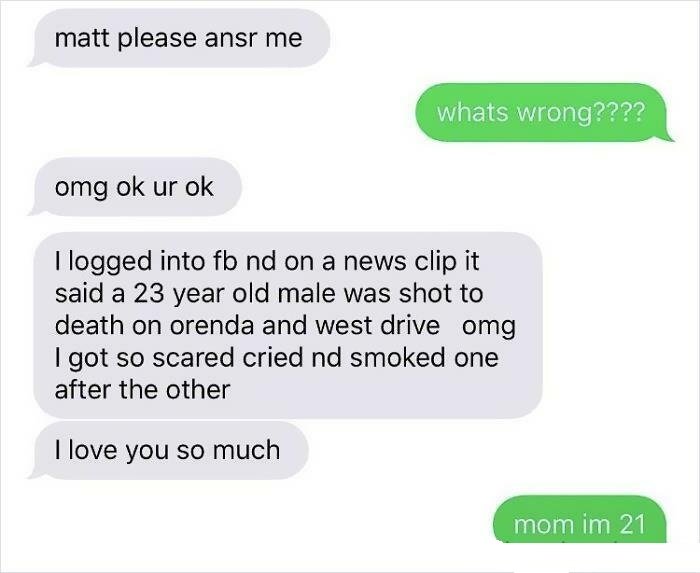Click the word 'scared' in the long message
This screenshot has width=700, height=573.
click(193, 358)
